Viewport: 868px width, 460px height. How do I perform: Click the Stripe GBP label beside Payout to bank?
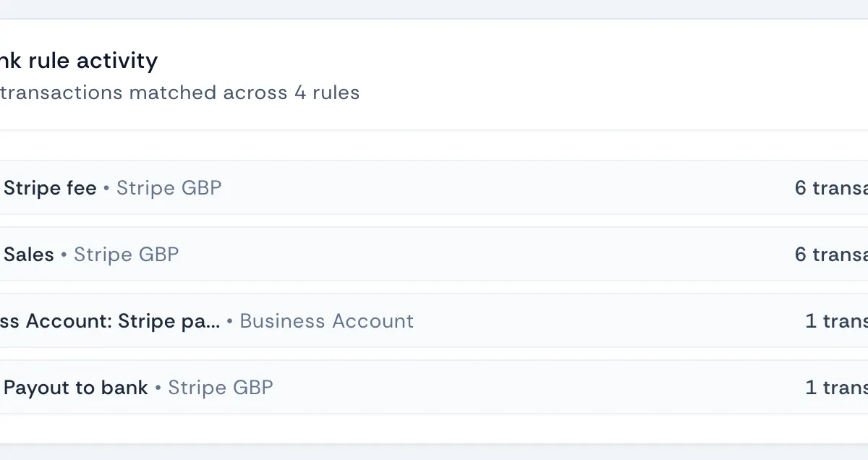pos(220,387)
